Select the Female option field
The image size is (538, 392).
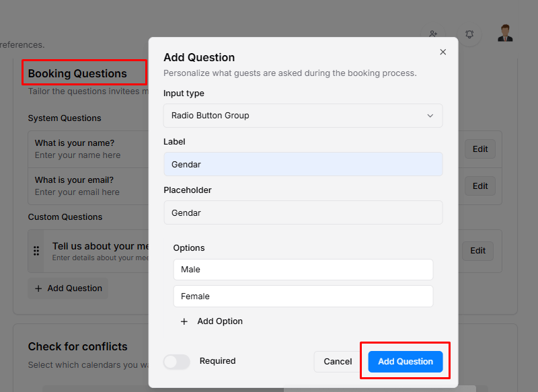tap(303, 297)
